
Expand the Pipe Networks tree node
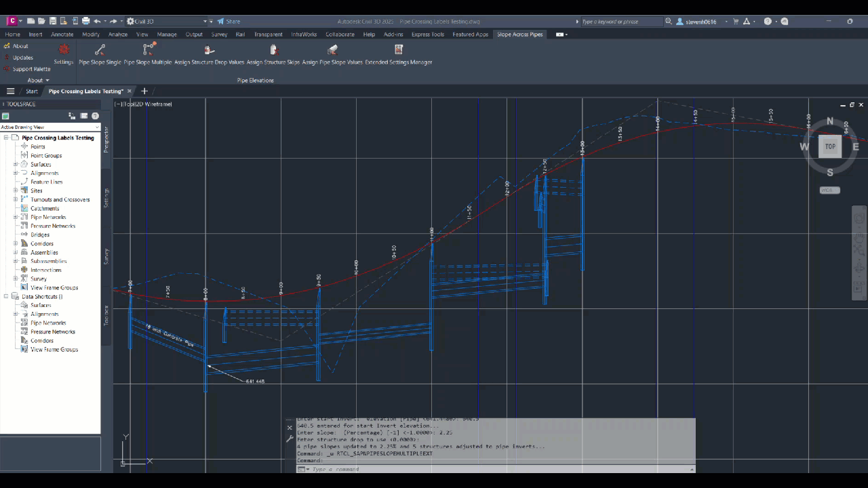point(16,218)
